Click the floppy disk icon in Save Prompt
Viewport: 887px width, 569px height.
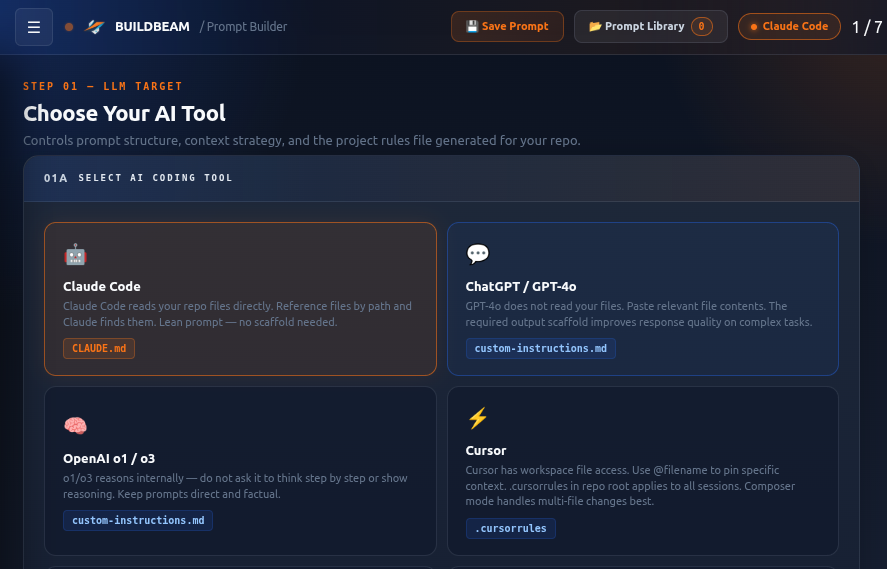(472, 27)
